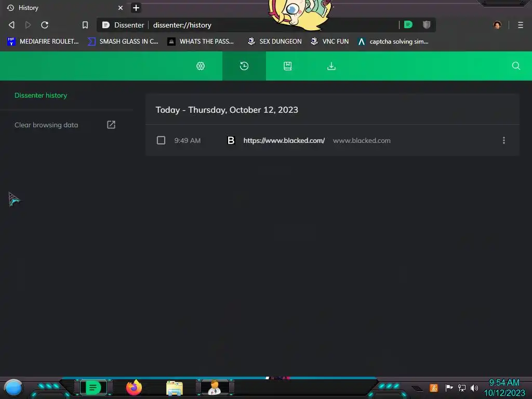
Task: Open the browser hamburger menu
Action: [521, 25]
